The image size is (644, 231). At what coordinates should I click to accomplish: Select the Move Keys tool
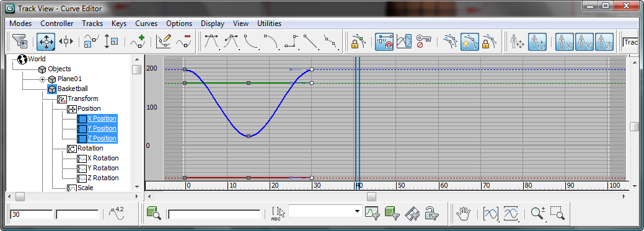pos(46,41)
